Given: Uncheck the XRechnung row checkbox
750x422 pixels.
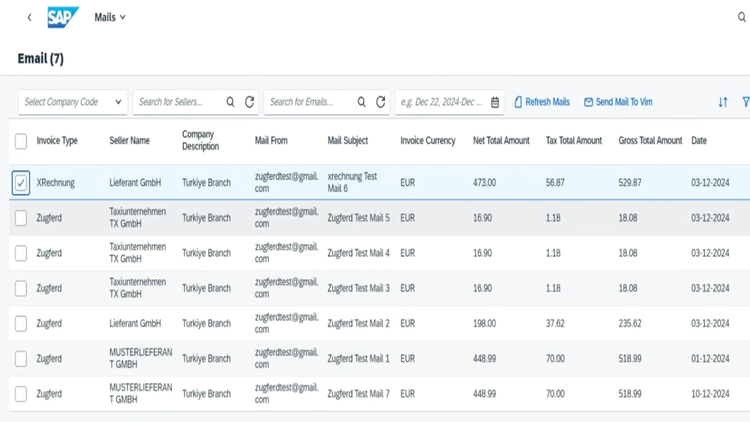Looking at the screenshot, I should 21,183.
